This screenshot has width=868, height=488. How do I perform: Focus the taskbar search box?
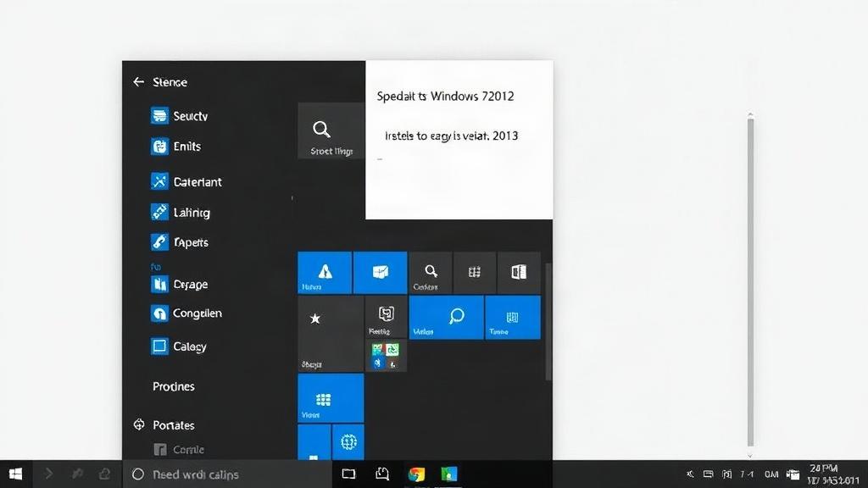[227, 474]
